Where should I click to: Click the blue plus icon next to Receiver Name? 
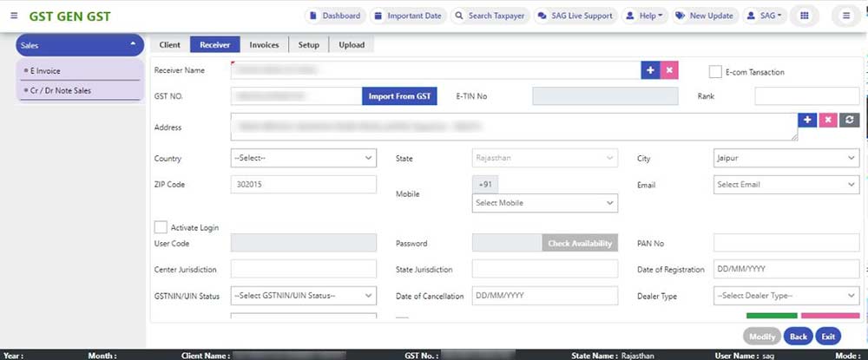pos(649,70)
